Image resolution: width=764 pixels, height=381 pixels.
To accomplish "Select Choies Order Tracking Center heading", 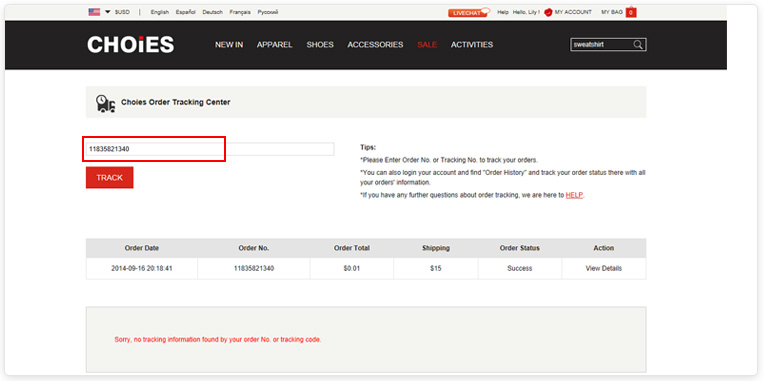I will 176,102.
